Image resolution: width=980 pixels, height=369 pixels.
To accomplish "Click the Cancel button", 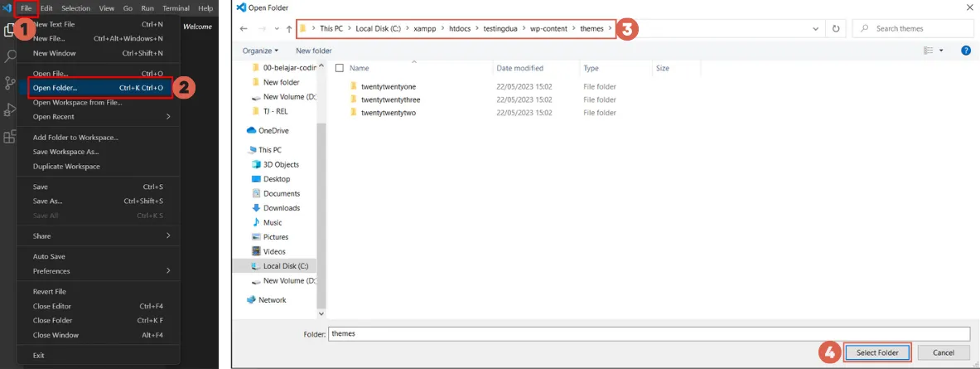I will click(x=943, y=352).
